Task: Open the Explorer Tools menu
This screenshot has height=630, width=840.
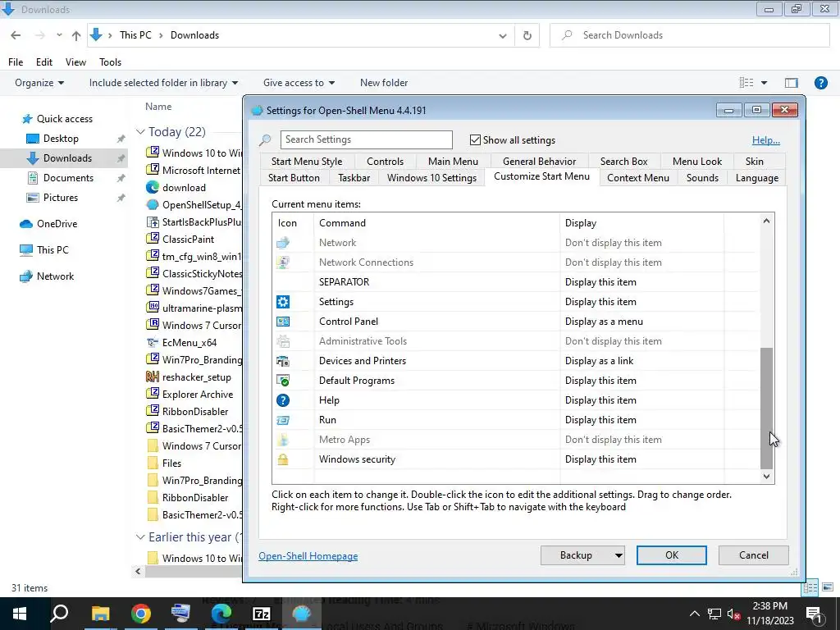Action: [111, 62]
